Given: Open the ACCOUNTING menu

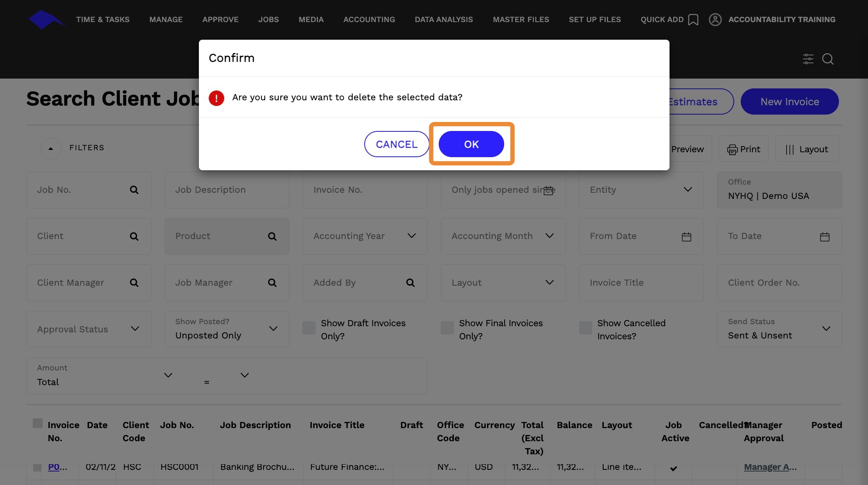Looking at the screenshot, I should 369,20.
